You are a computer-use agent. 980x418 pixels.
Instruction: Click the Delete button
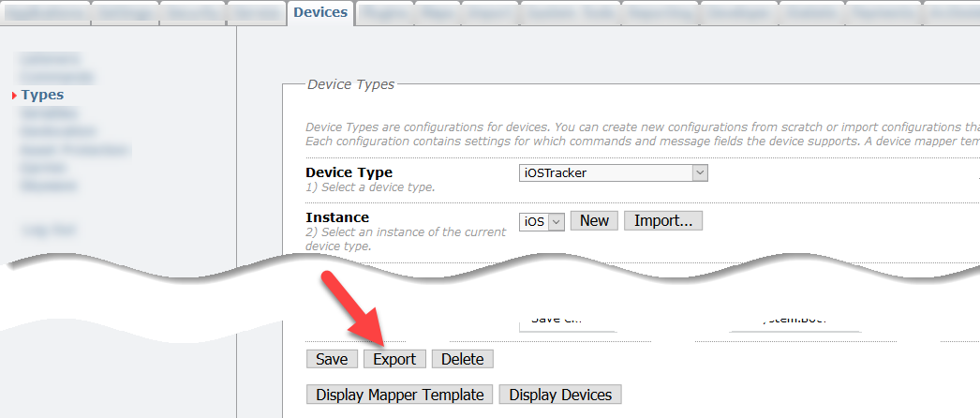coord(463,359)
